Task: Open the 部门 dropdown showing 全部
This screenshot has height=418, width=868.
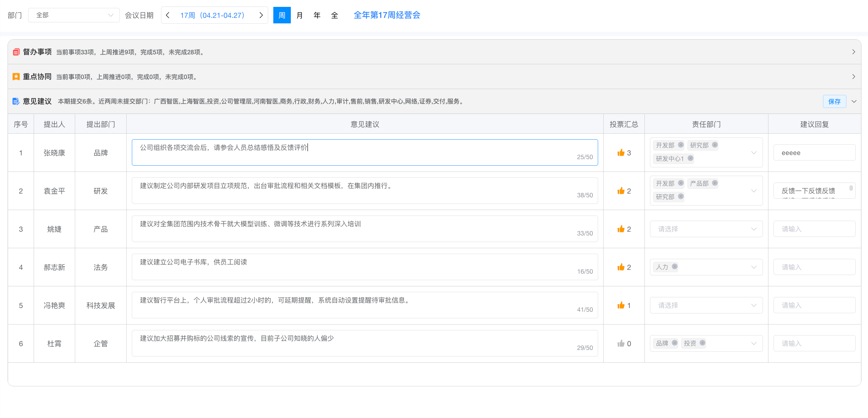Action: [x=74, y=15]
